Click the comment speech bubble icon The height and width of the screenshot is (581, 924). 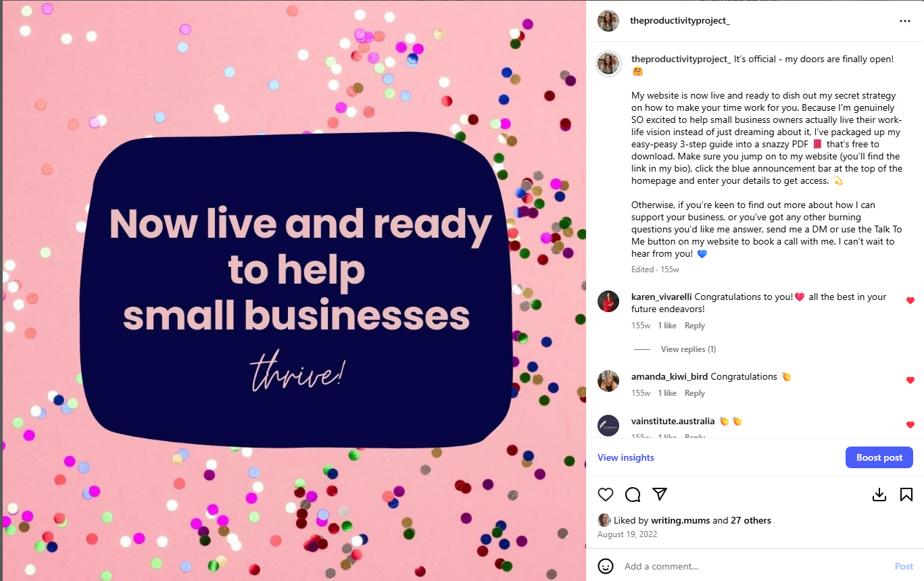coord(633,495)
